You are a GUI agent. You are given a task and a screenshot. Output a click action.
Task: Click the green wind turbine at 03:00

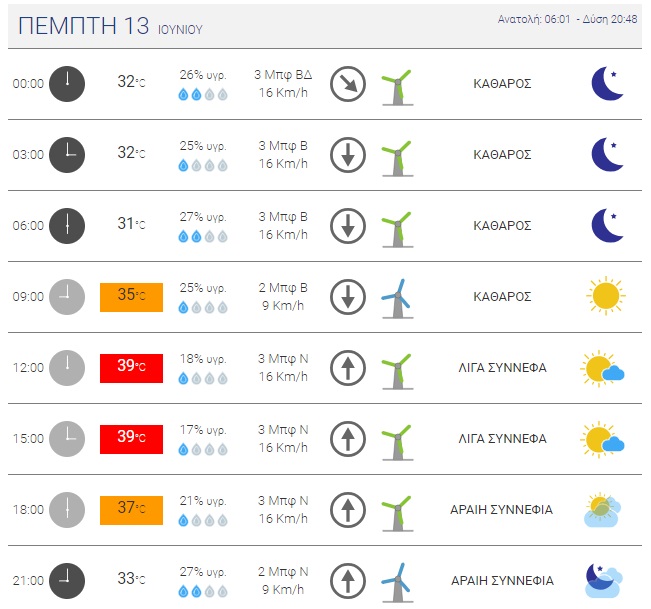[397, 158]
